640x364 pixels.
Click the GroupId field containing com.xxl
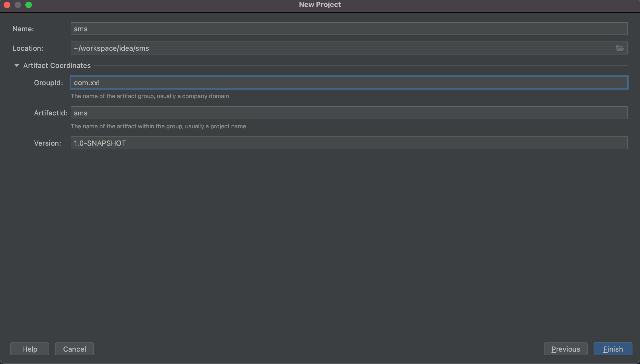(349, 83)
